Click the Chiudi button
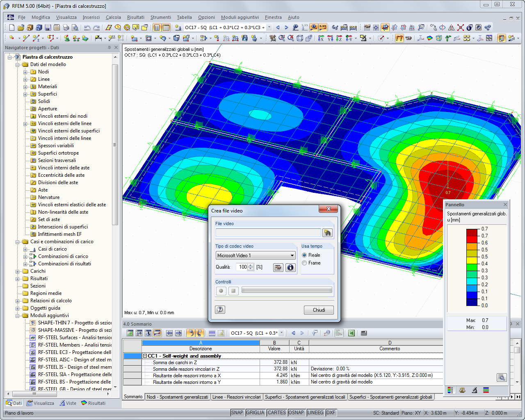 [319, 310]
